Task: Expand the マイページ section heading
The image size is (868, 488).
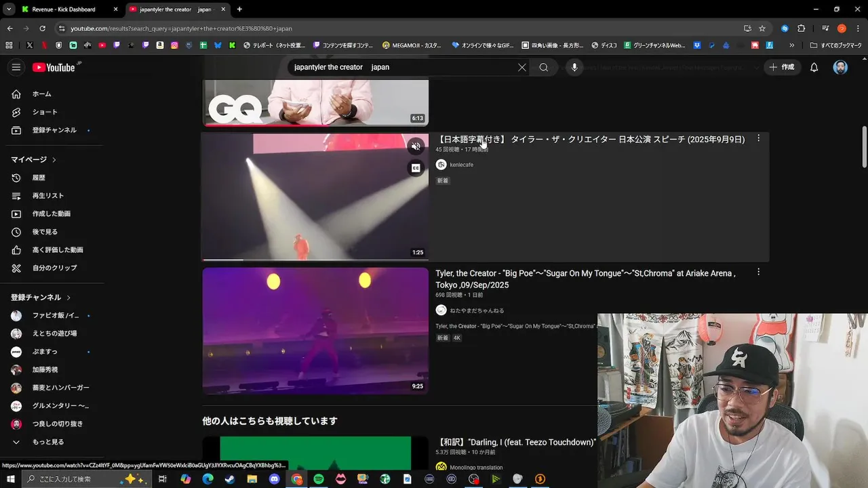Action: click(33, 159)
